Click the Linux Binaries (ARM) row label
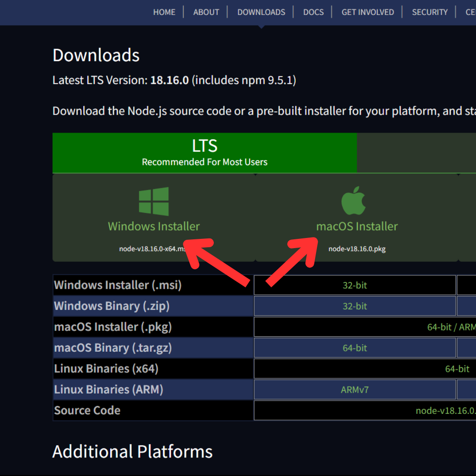476x476 pixels. tap(108, 390)
